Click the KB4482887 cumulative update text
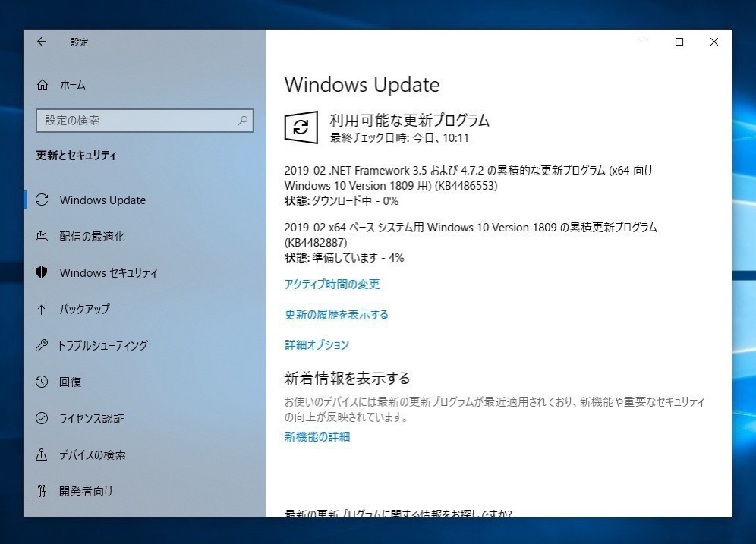756x544 pixels. (x=471, y=234)
